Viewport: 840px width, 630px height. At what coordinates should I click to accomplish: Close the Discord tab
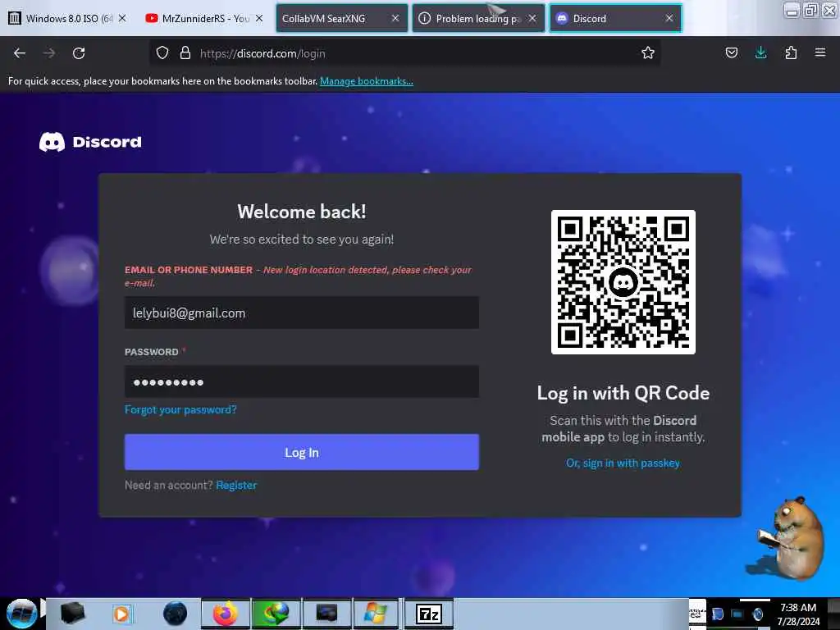point(669,18)
